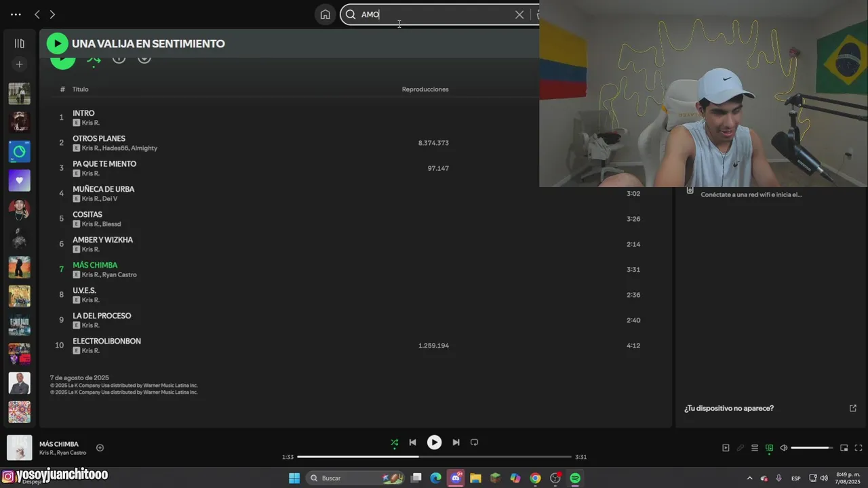
Task: Click Conéctate a una red wifi entry
Action: tap(751, 195)
